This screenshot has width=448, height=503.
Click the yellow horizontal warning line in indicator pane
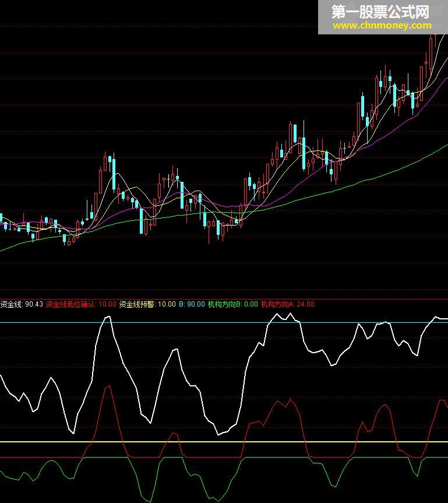224,442
